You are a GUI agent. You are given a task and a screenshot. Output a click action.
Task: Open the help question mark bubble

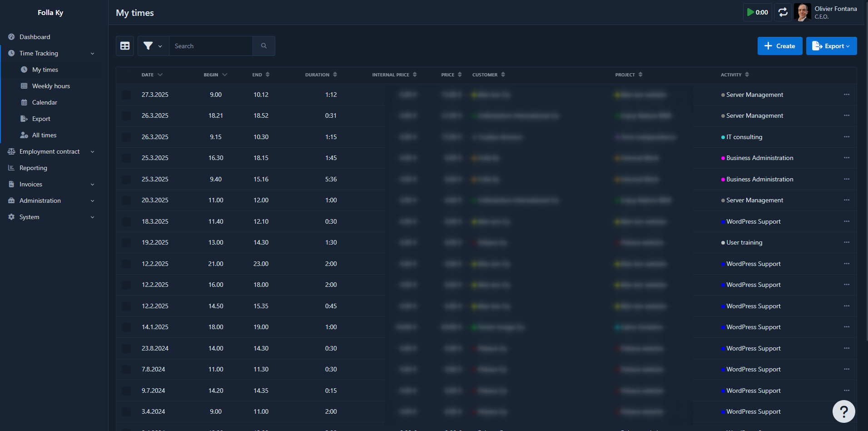click(843, 411)
